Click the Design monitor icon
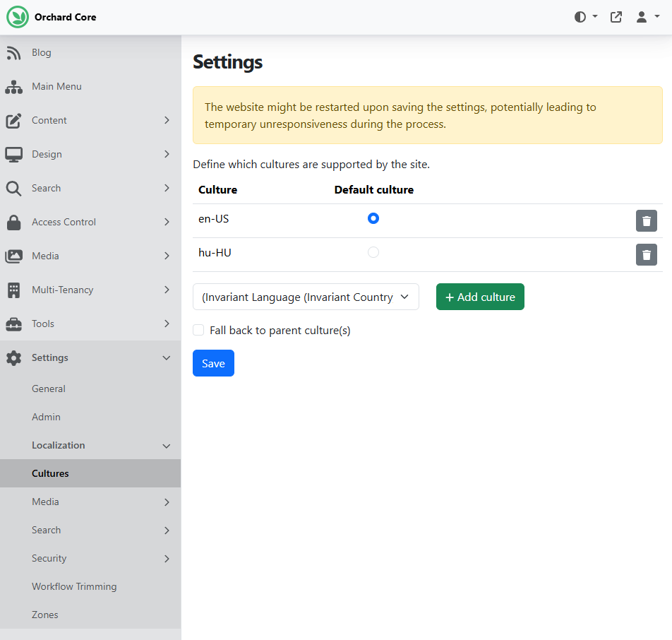This screenshot has width=672, height=640. coord(13,155)
